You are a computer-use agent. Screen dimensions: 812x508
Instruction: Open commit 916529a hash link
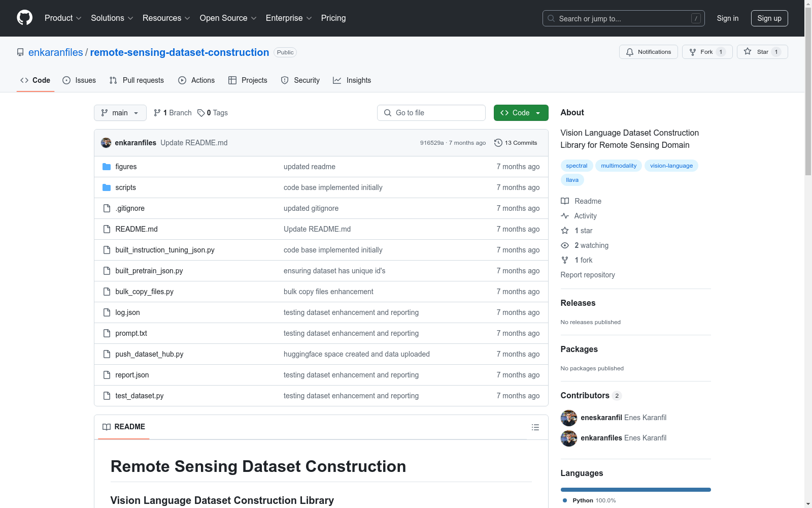coord(432,143)
